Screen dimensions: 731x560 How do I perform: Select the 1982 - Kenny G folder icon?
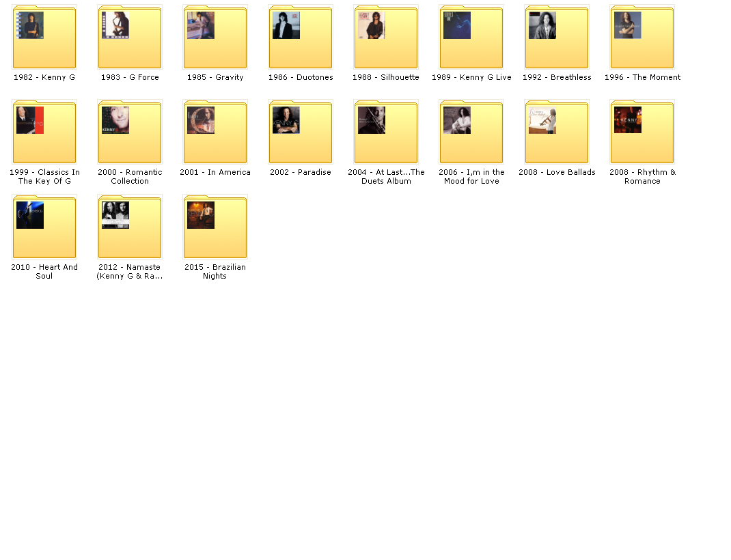click(44, 37)
